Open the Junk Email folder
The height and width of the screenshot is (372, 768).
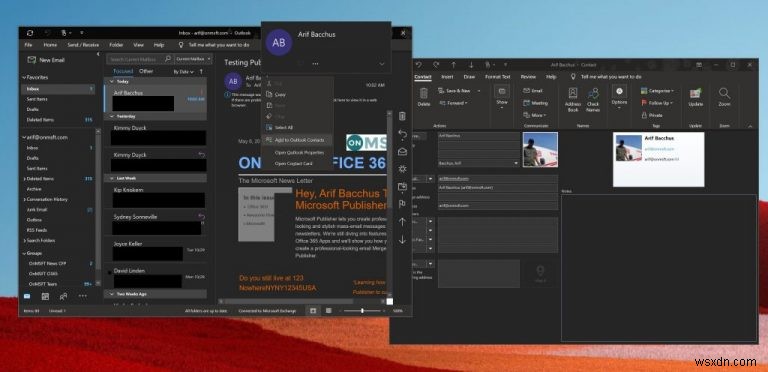[37, 209]
